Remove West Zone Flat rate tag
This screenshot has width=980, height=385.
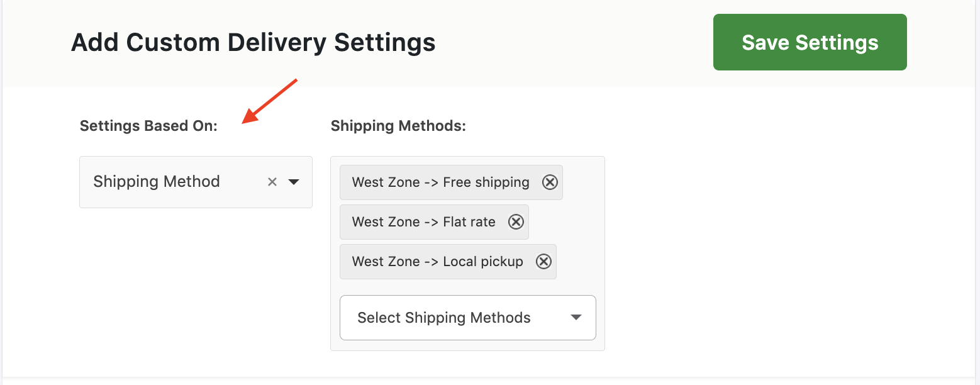pyautogui.click(x=516, y=222)
